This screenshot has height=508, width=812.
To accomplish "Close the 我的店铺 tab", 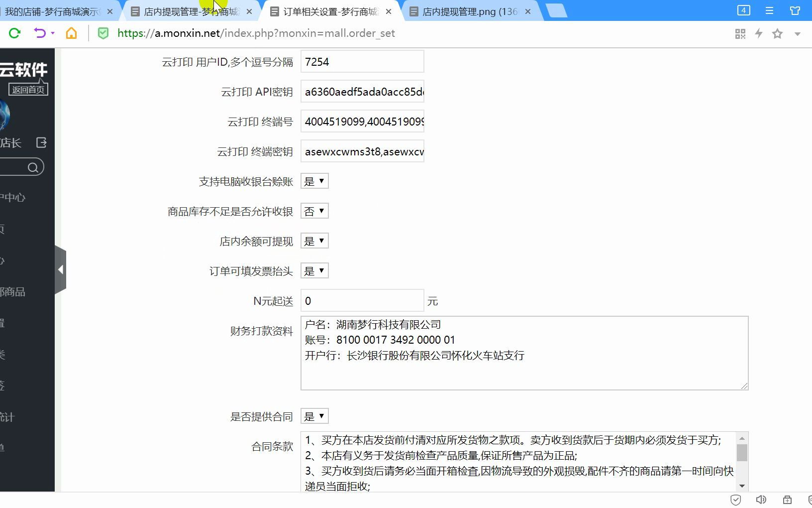I will (110, 11).
